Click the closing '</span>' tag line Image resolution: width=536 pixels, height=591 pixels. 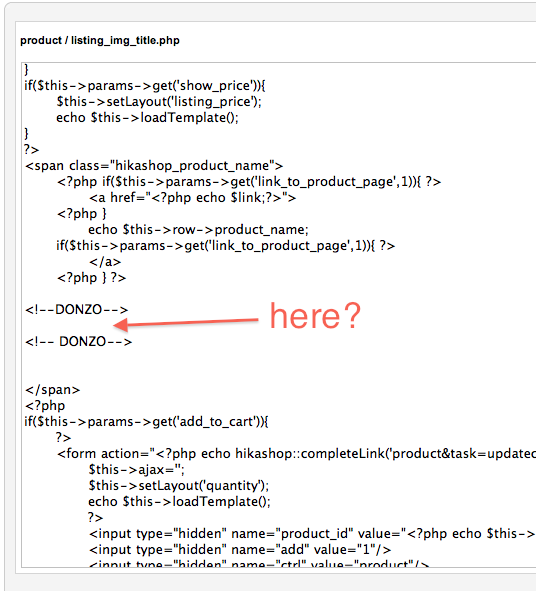click(52, 390)
